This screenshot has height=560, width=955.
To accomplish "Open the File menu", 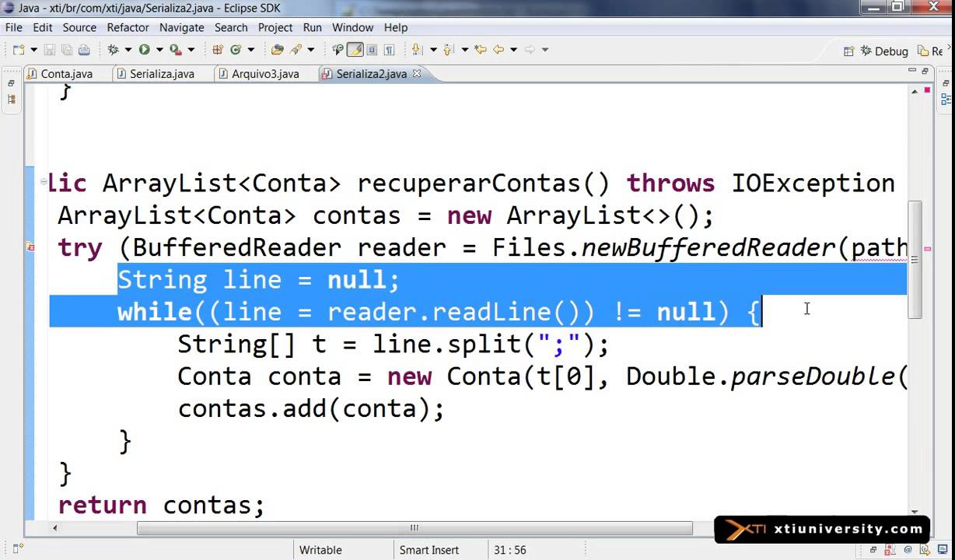I will [14, 27].
